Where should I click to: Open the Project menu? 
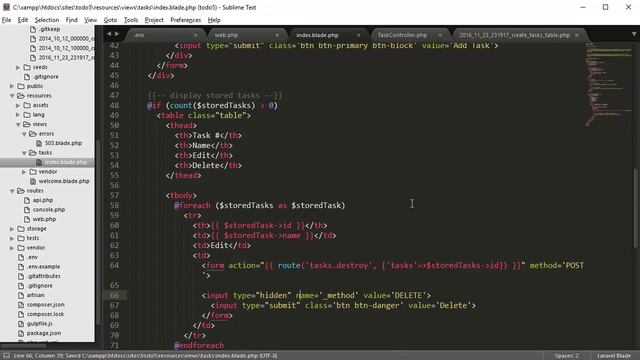[154, 20]
